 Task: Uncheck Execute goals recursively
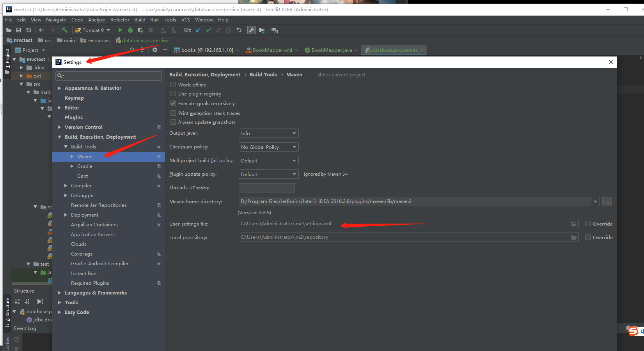click(x=173, y=103)
